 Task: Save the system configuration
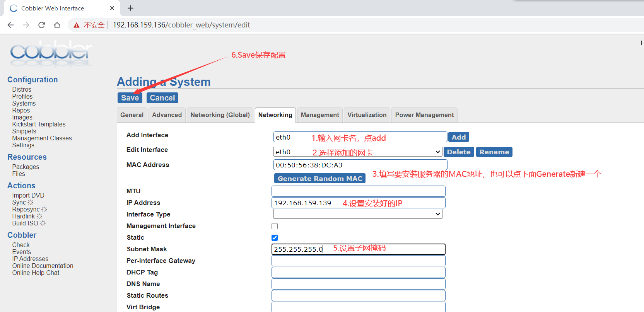(130, 98)
